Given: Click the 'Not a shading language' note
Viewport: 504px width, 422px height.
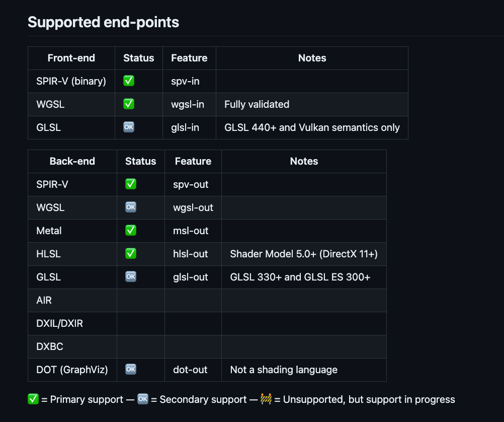Looking at the screenshot, I should [x=284, y=370].
